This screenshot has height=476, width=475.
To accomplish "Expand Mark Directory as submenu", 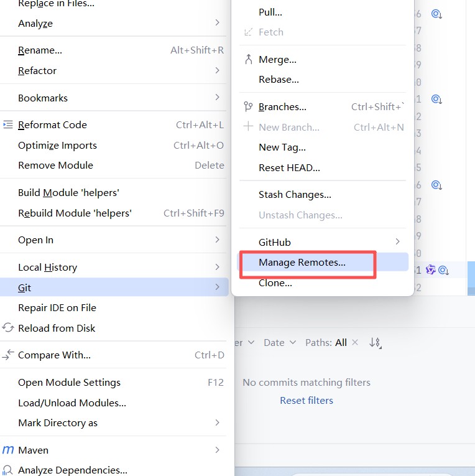I will tap(217, 422).
